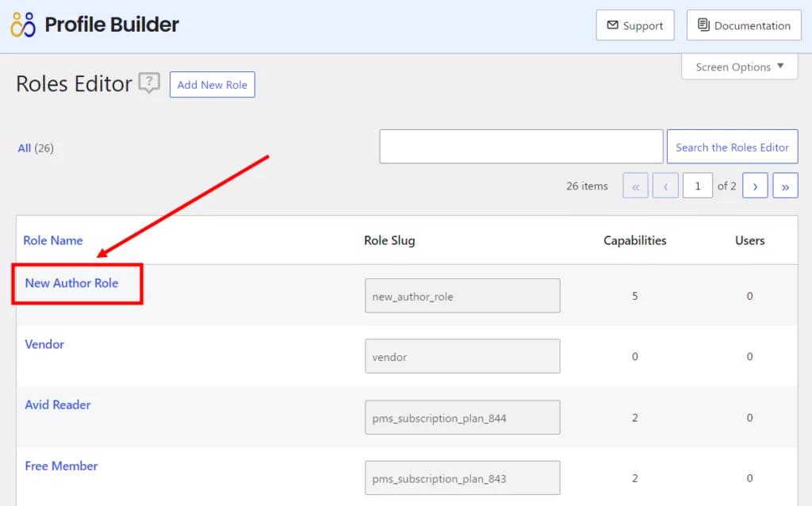Click the pms_subscription_plan_843 slug field

pyautogui.click(x=462, y=477)
